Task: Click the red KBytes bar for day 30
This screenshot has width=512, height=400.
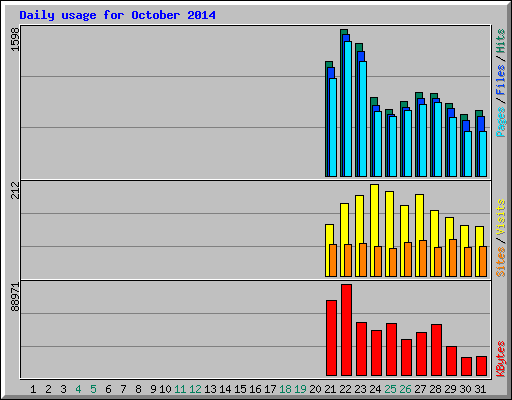Action: [466, 367]
